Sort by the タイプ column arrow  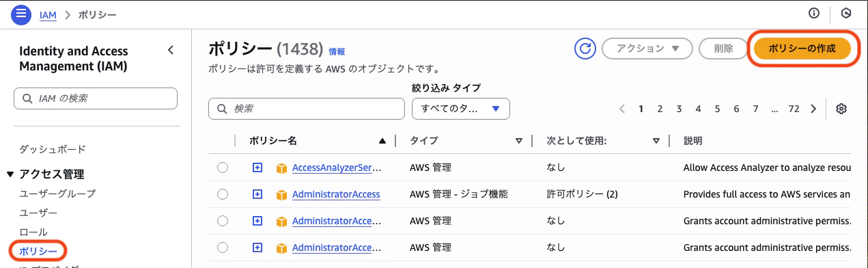click(x=519, y=141)
